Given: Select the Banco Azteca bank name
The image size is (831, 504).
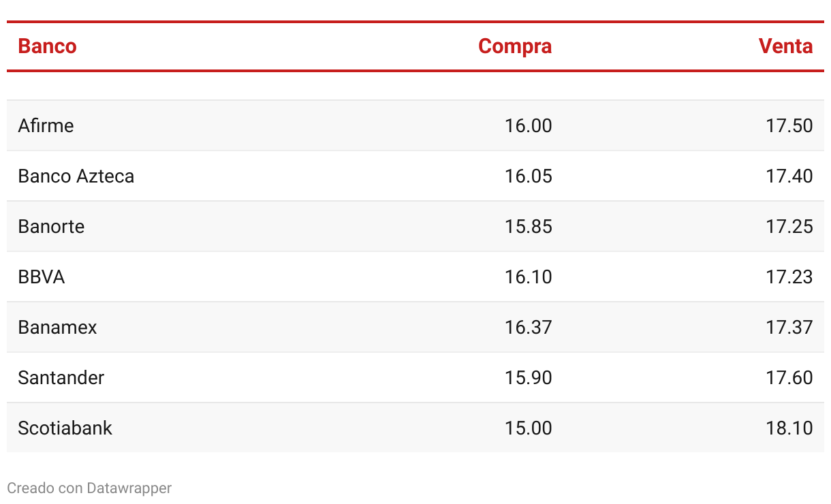Looking at the screenshot, I should tap(76, 176).
